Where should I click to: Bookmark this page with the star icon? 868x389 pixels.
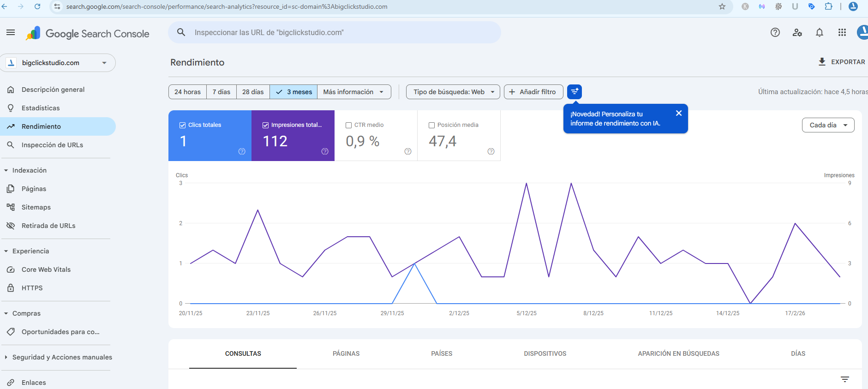[x=722, y=6]
